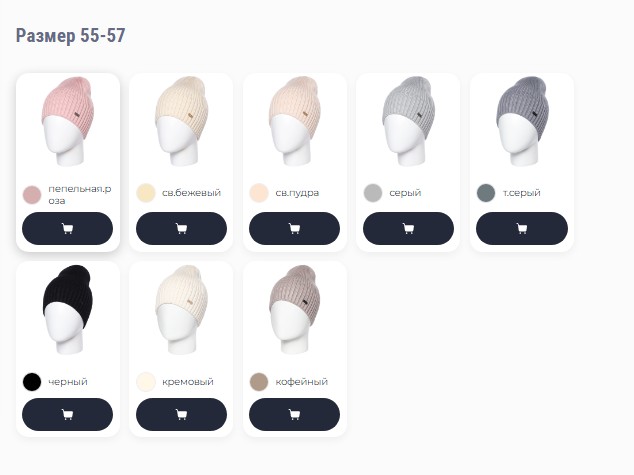The image size is (634, 475).
Task: View the light gray hat photo
Action: pos(408,121)
